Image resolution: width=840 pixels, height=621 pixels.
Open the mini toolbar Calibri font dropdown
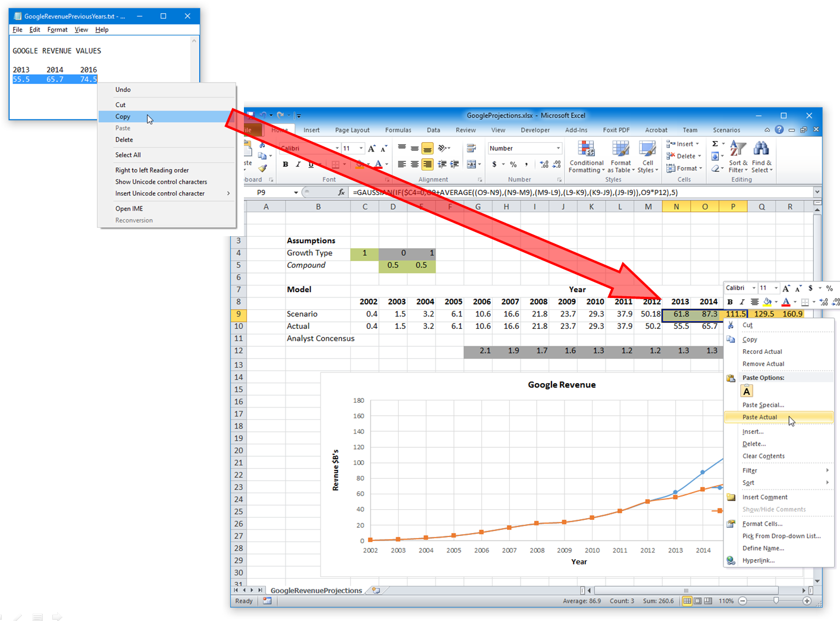[754, 288]
